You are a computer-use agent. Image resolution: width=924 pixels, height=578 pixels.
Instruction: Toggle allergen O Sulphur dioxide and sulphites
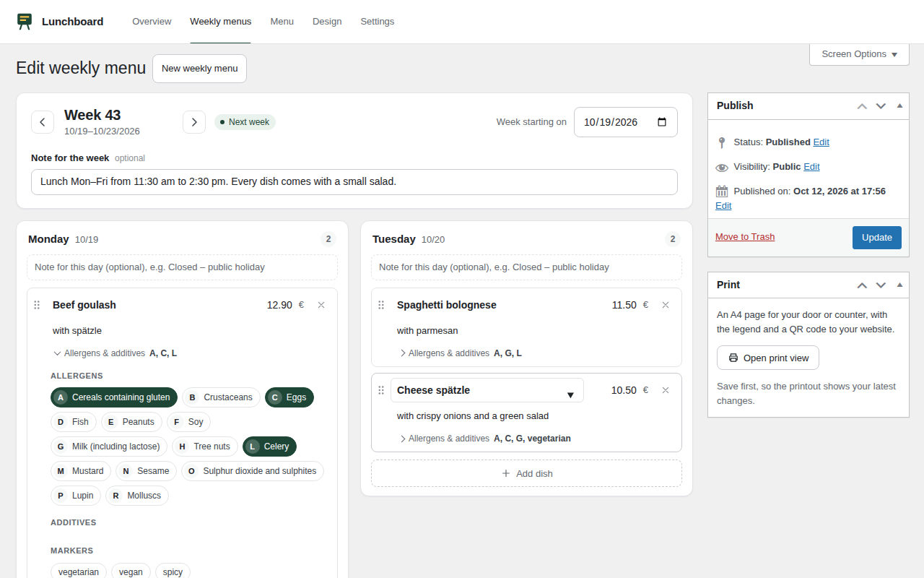(253, 471)
